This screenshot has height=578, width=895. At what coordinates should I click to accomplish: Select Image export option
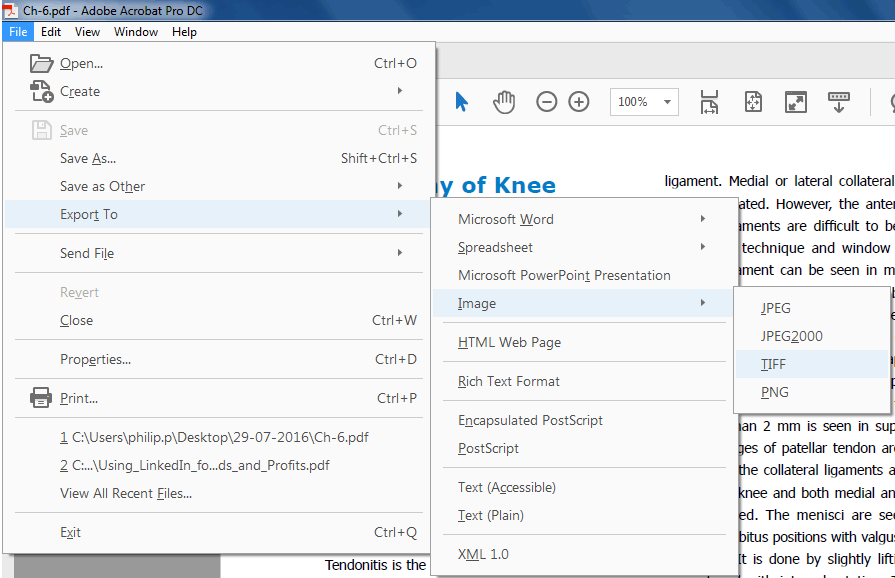[583, 303]
